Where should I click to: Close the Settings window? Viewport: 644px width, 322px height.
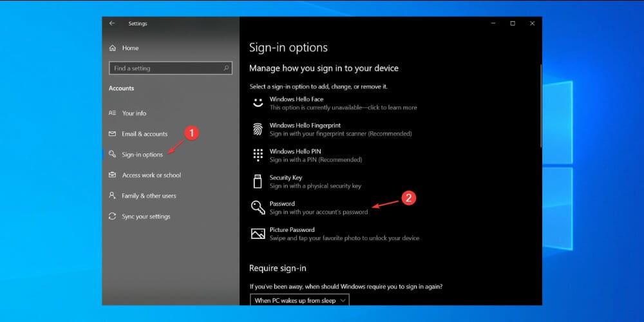point(533,23)
